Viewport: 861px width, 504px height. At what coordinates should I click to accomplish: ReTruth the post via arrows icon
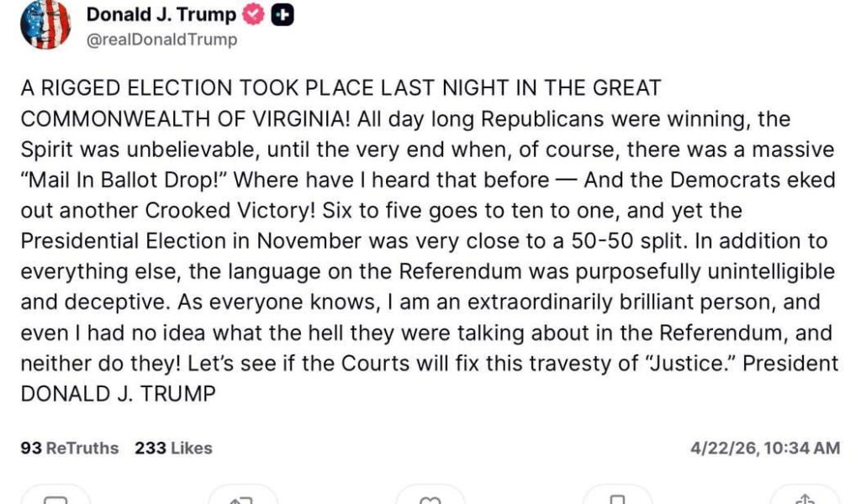point(243,501)
